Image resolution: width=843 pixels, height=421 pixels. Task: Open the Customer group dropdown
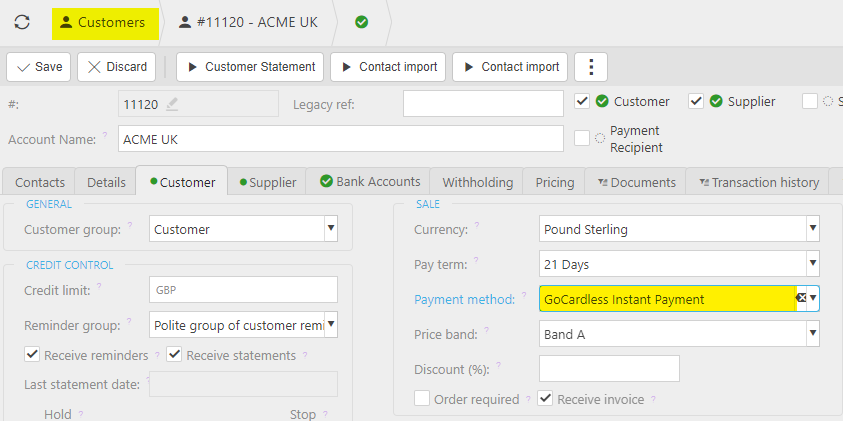point(330,229)
